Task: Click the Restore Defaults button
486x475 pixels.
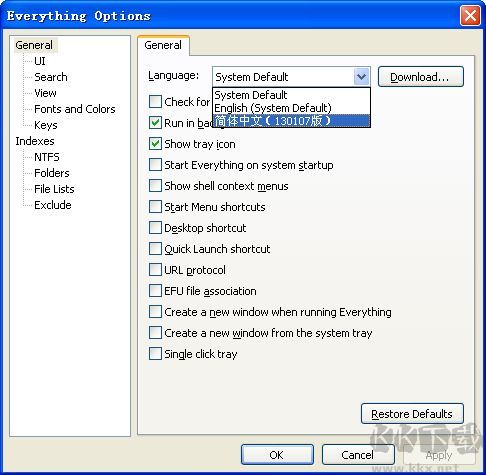Action: pyautogui.click(x=412, y=414)
